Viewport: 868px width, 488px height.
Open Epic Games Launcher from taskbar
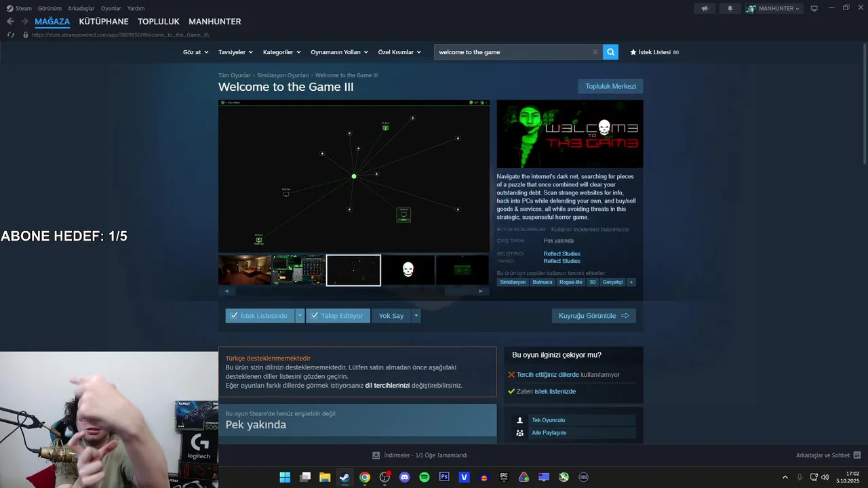[504, 477]
